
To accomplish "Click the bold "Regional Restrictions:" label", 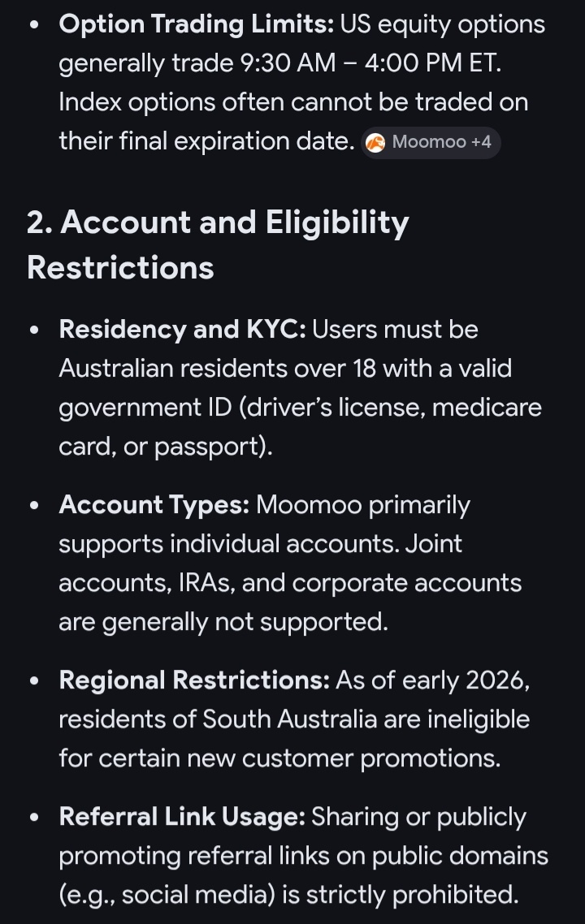I will [195, 680].
